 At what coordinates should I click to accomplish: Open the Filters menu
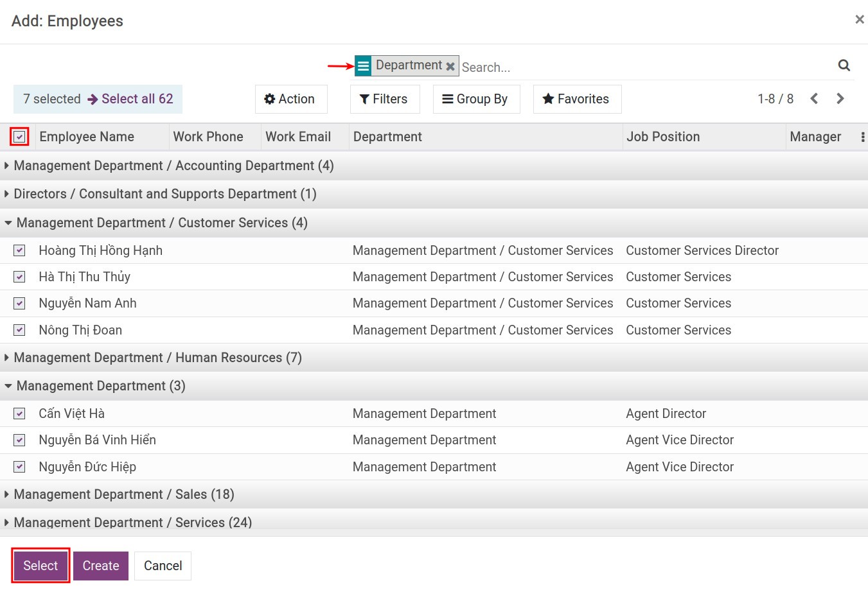(x=384, y=99)
